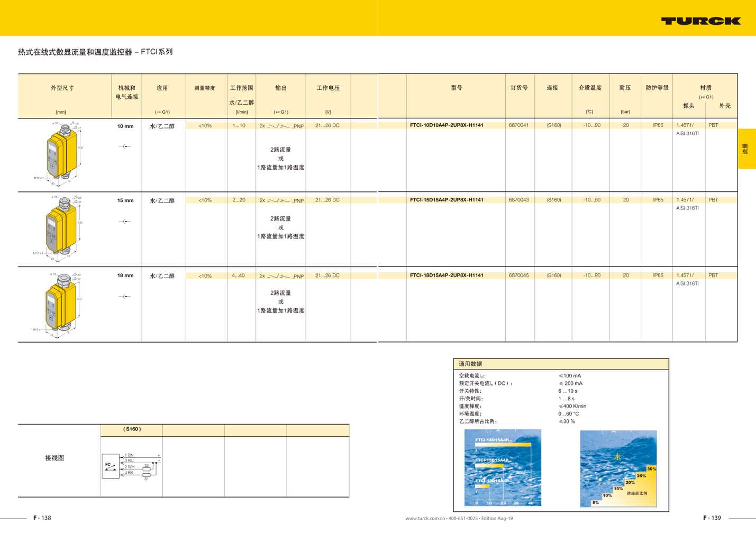Click order number 6870043

(x=518, y=200)
